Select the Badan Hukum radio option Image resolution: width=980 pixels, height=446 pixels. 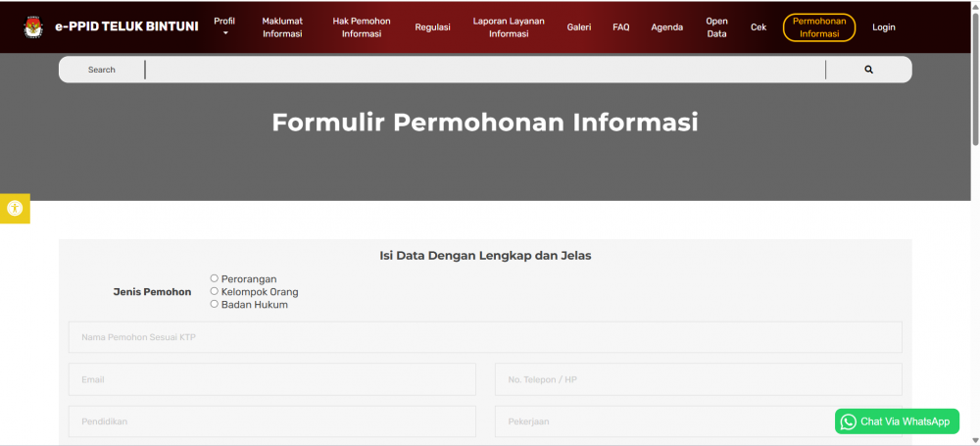pyautogui.click(x=215, y=304)
